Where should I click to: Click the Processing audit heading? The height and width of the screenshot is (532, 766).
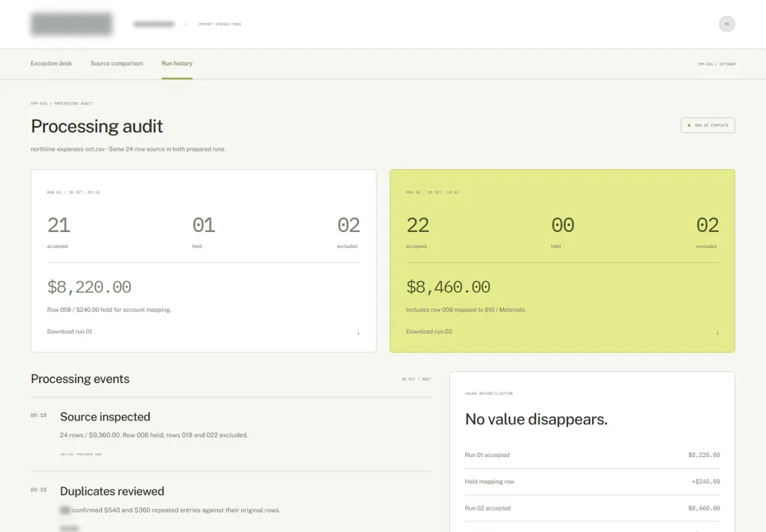(x=97, y=126)
